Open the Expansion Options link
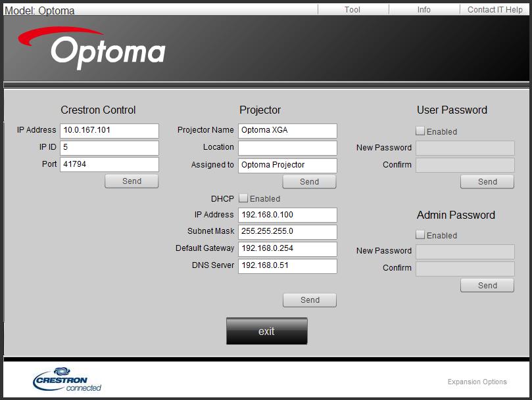 pyautogui.click(x=477, y=382)
